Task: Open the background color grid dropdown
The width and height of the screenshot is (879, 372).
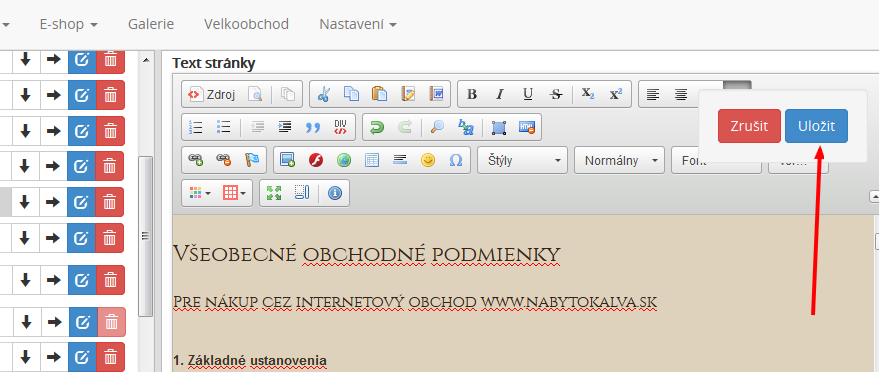Action: (234, 193)
